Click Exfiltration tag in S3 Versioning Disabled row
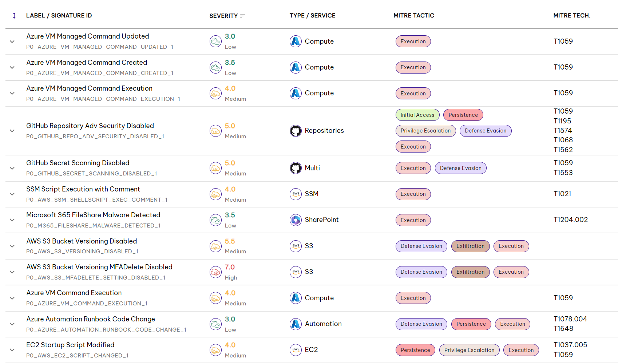Screen dimensions: 618x364 (470, 246)
